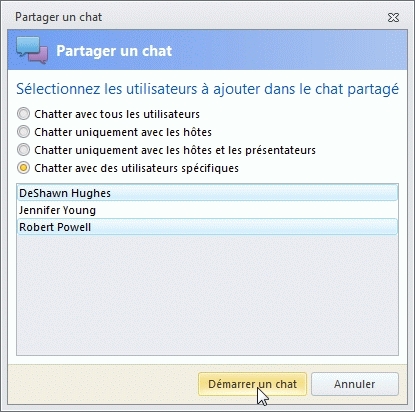Select the Chatter avec des utilisateurs spécifiques radio button
The height and width of the screenshot is (412, 415).
[x=23, y=168]
